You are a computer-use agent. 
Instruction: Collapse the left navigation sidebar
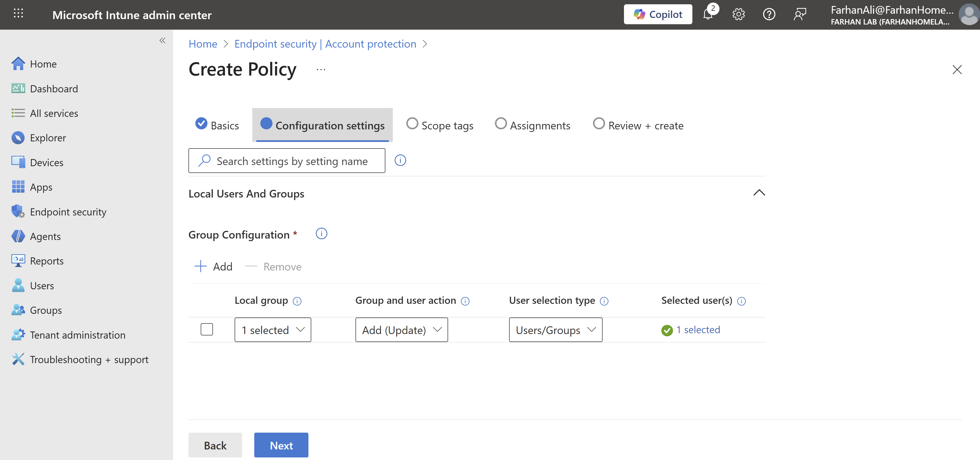point(162,40)
